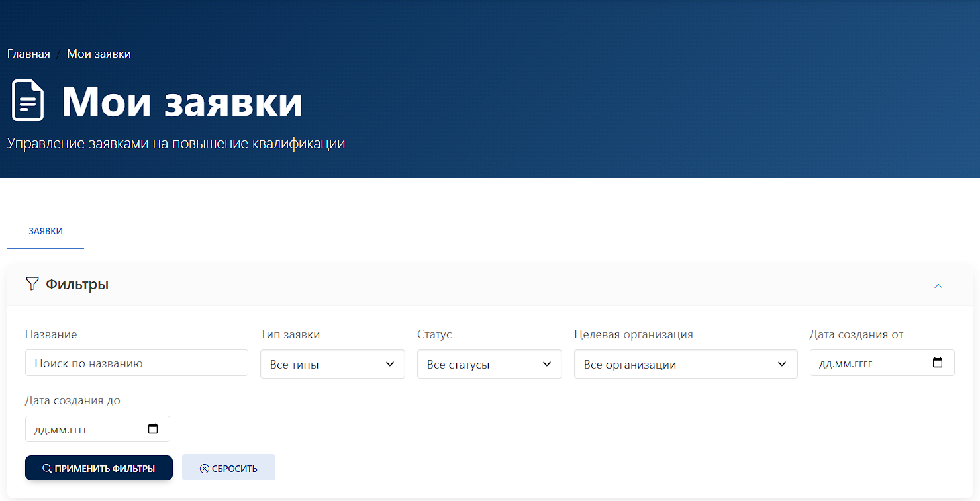
Task: Open calendar picker for 'Дата создания до'
Action: point(153,429)
